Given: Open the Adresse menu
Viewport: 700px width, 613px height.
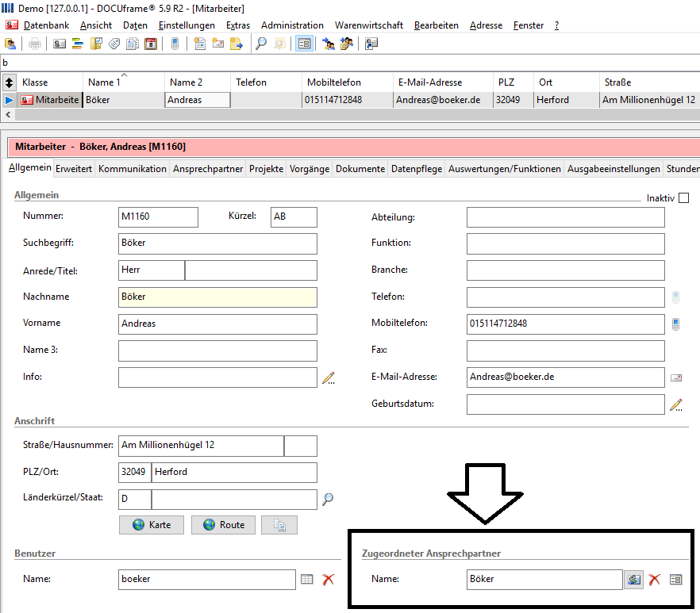Looking at the screenshot, I should (487, 25).
